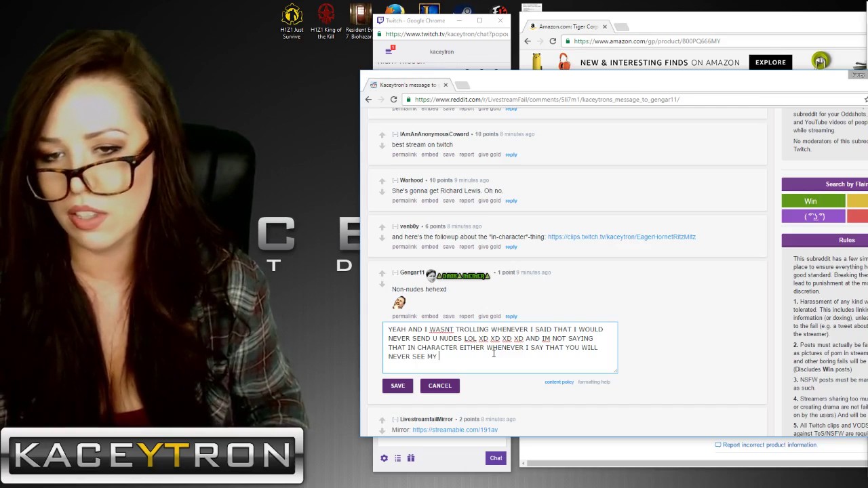
Task: Reply to Gengar11's comment
Action: 511,317
